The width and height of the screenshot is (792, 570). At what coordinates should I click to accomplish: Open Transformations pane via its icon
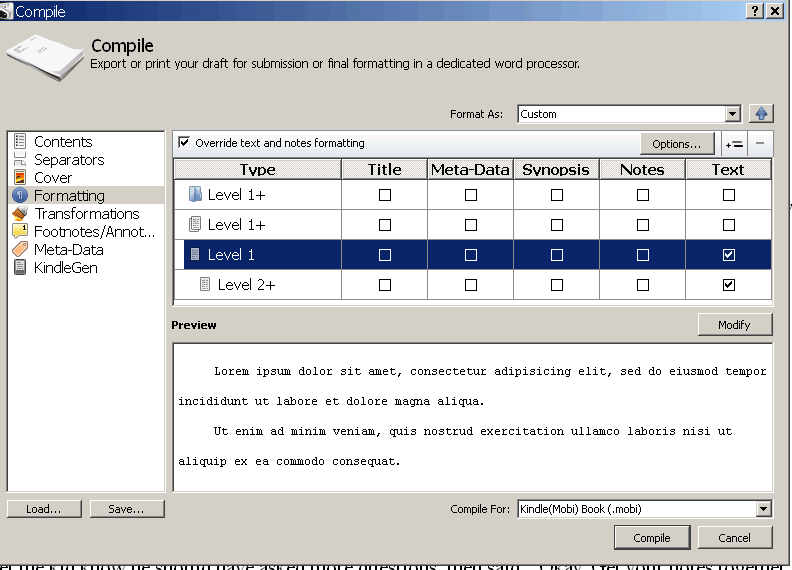point(20,214)
